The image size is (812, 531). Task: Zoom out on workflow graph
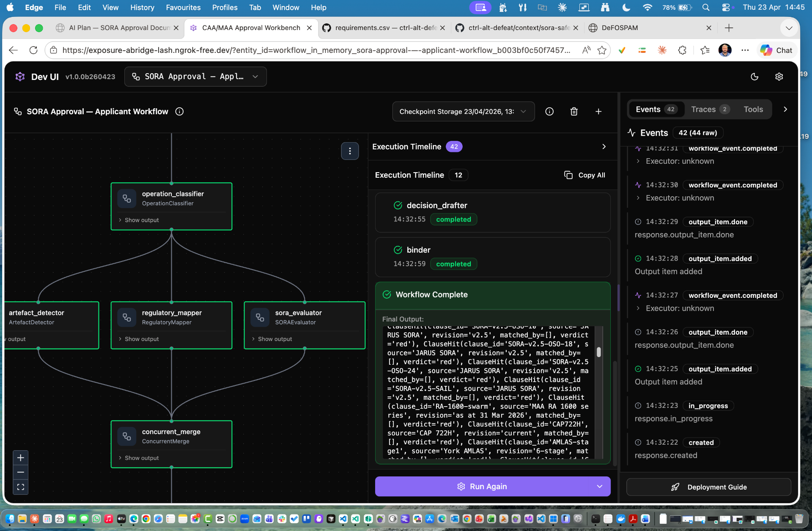20,472
